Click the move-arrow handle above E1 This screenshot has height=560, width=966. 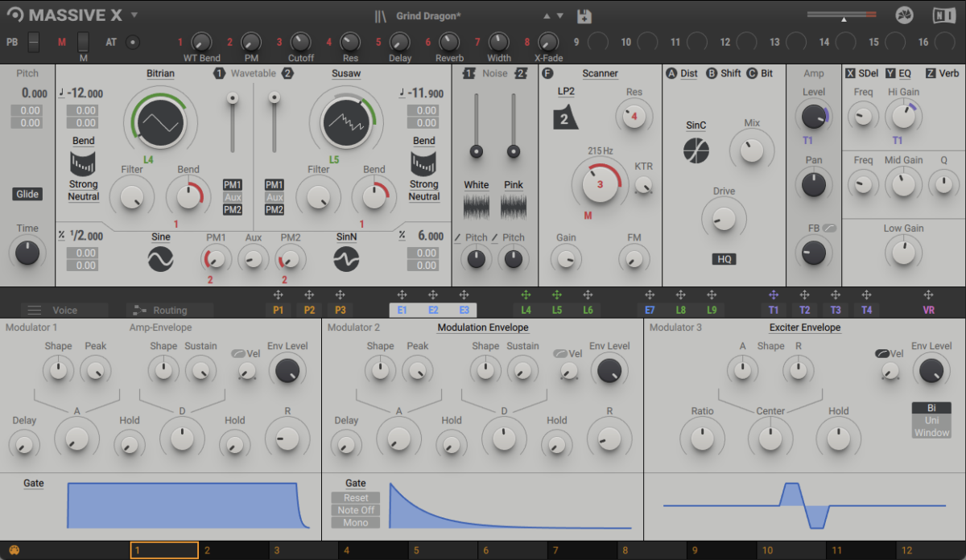tap(402, 295)
